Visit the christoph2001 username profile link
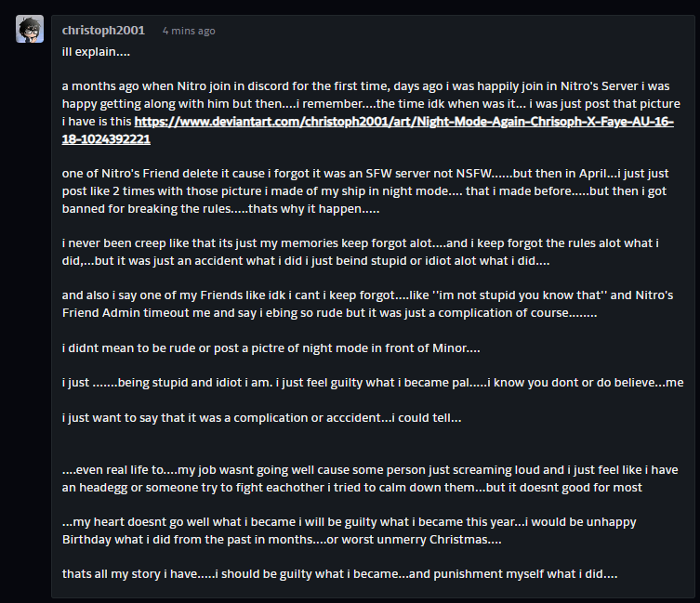 103,31
